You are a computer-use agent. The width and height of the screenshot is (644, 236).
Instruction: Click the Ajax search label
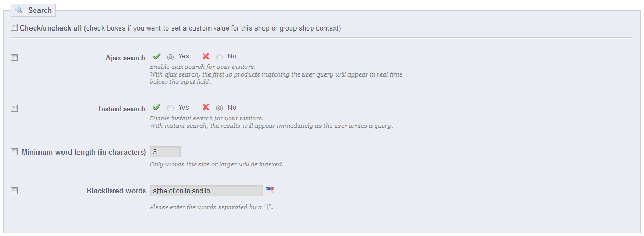click(x=126, y=58)
